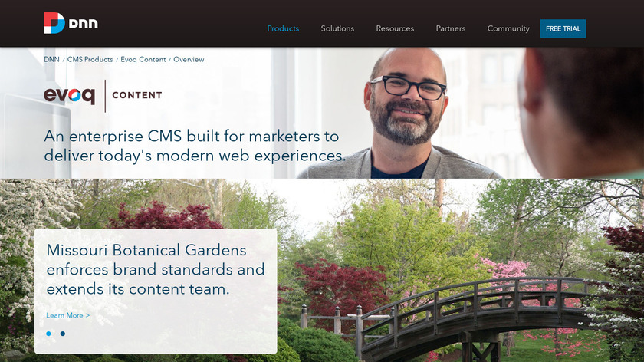Click the evoq logo

tap(70, 95)
